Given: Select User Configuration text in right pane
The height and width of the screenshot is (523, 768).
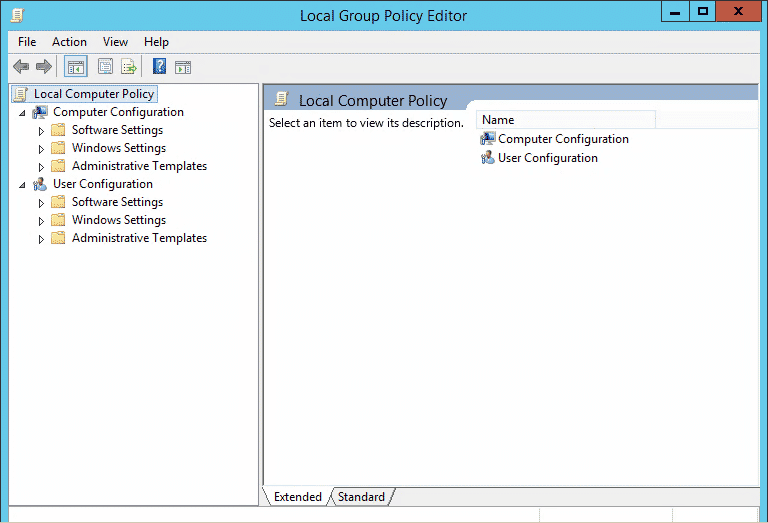Looking at the screenshot, I should tap(548, 158).
